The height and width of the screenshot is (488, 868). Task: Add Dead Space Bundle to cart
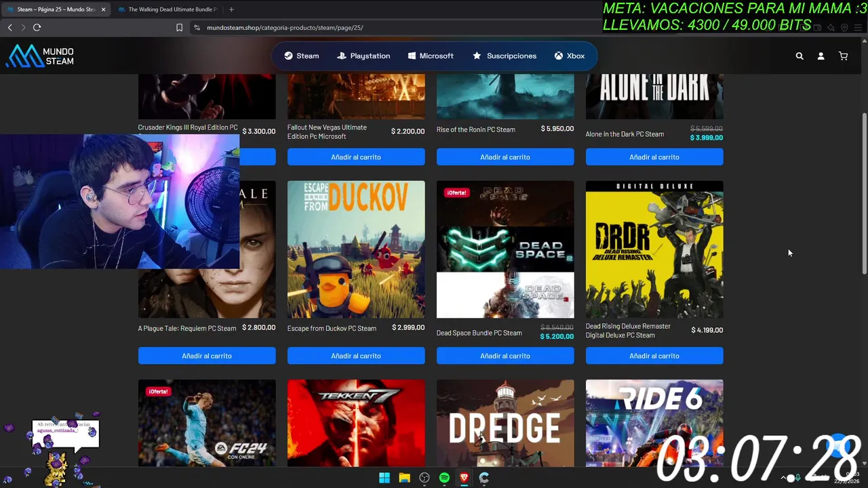point(505,356)
